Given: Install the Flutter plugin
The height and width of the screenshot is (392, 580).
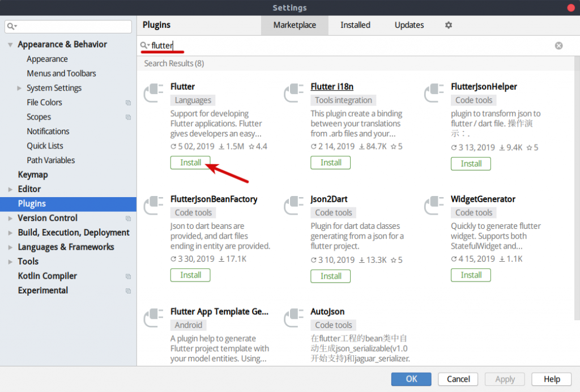Looking at the screenshot, I should click(190, 163).
